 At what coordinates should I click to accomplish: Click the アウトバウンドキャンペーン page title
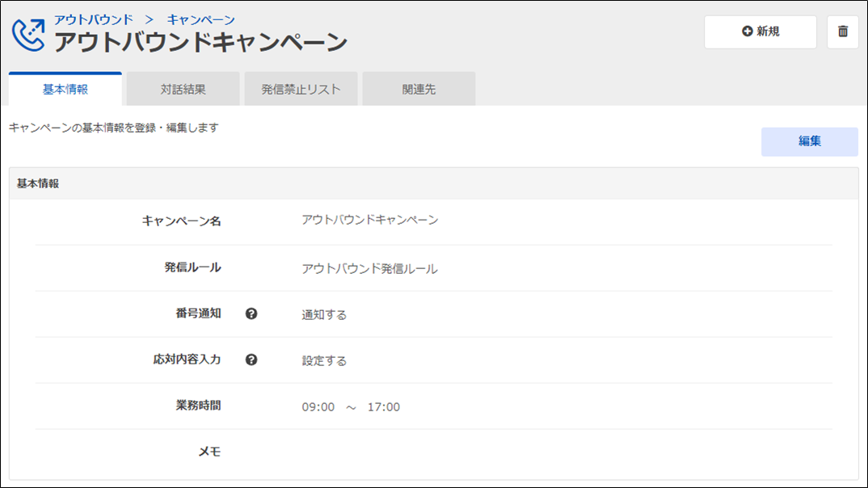(x=200, y=42)
